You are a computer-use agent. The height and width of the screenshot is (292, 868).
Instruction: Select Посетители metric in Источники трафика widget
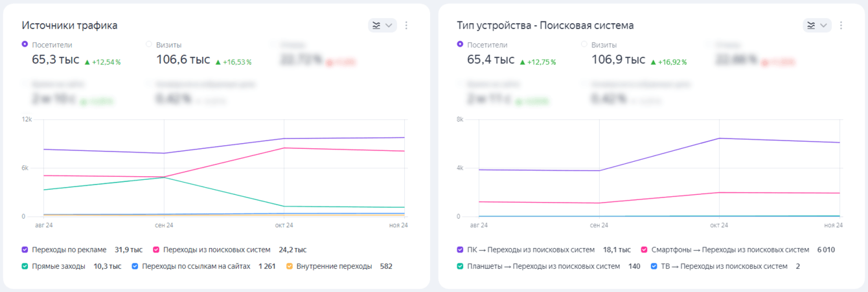25,45
